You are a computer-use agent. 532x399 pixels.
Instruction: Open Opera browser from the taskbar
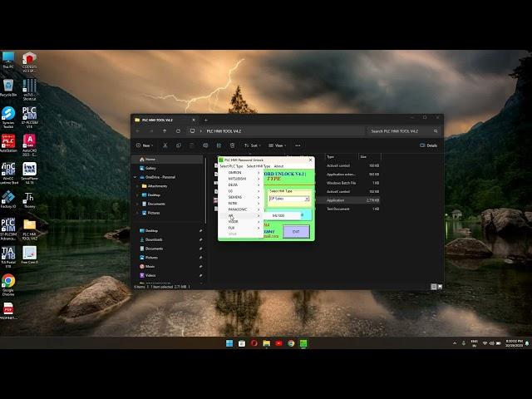(x=254, y=343)
